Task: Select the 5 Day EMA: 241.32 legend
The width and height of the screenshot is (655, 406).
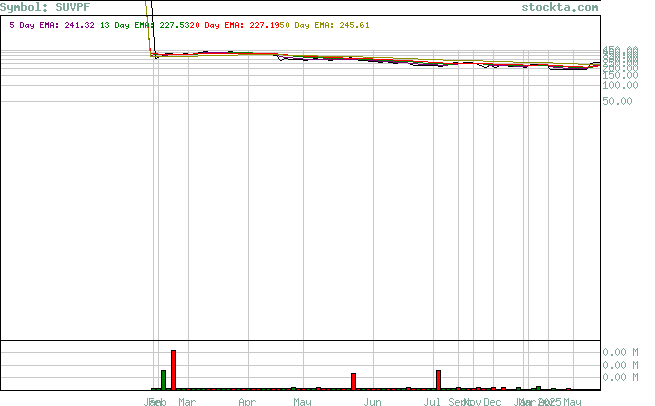Action: click(x=52, y=25)
